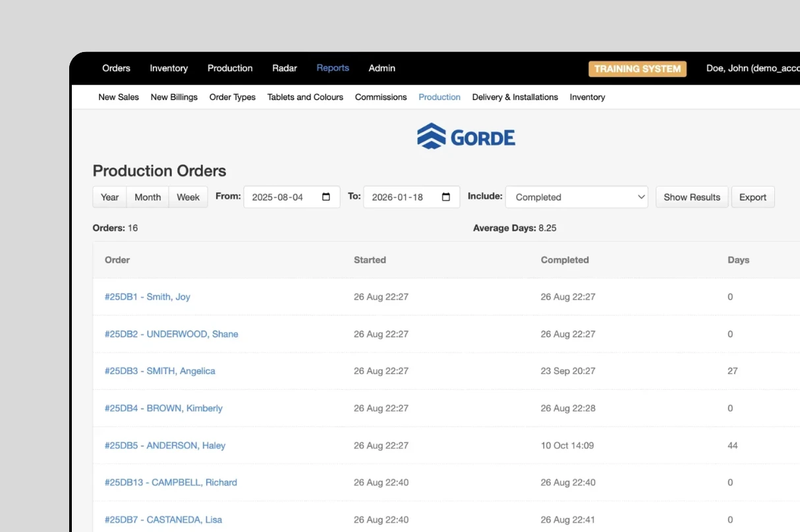Select the Days value 27

(733, 371)
